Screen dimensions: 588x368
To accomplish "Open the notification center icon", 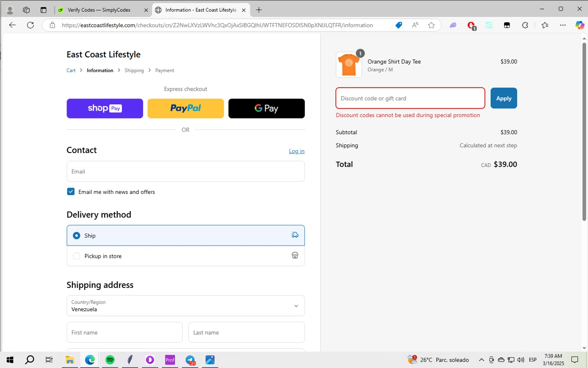I will (x=575, y=360).
